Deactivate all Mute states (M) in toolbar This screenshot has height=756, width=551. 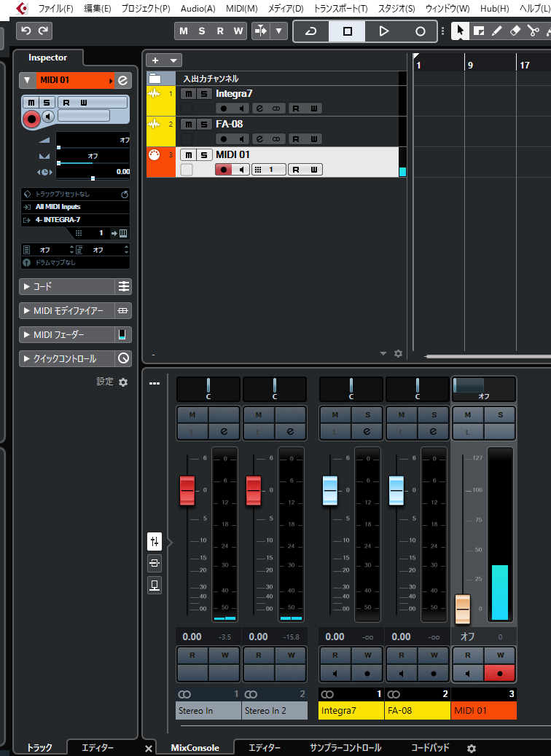point(184,31)
